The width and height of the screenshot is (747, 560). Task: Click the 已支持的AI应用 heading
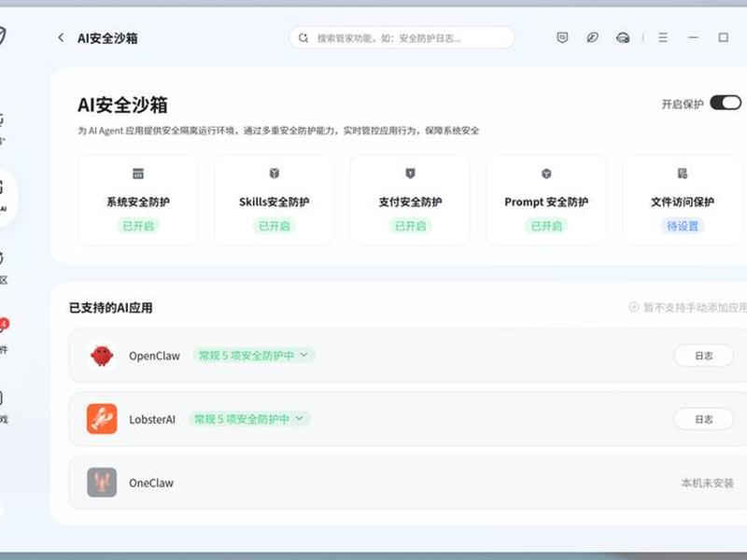[x=110, y=308]
